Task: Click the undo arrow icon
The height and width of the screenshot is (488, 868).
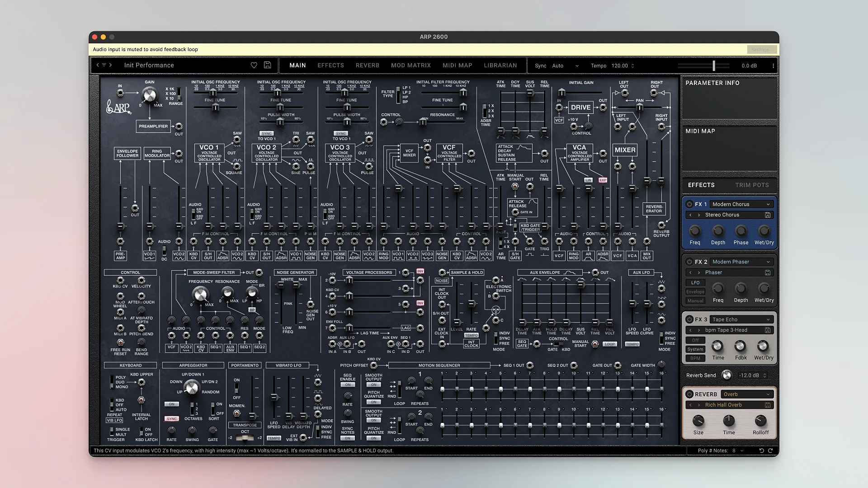Action: tap(762, 450)
